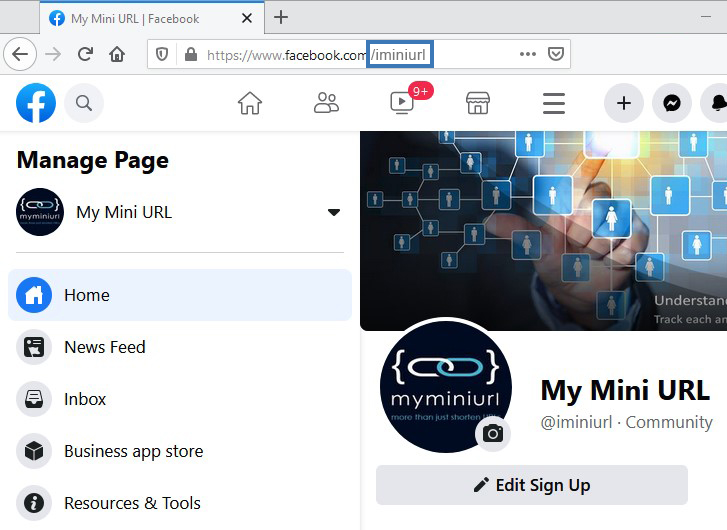727x530 pixels.
Task: Open Friends icon in top navigation
Action: coord(326,103)
